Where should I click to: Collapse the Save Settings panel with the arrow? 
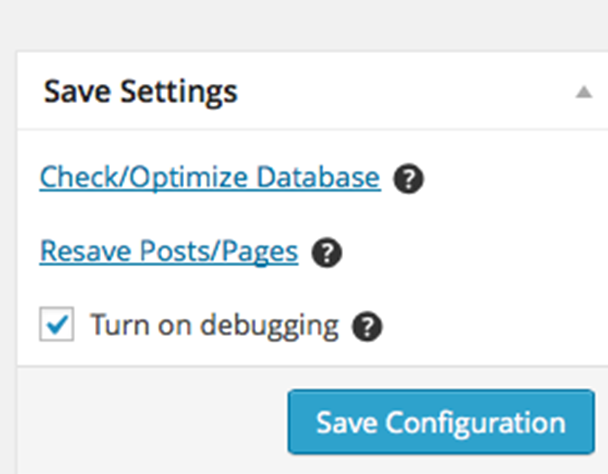pos(583,92)
